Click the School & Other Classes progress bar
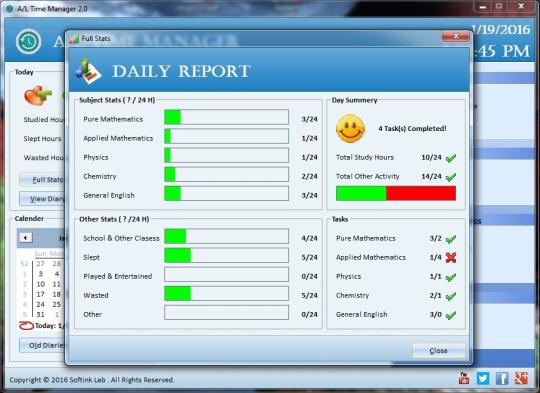The width and height of the screenshot is (540, 393). click(226, 236)
